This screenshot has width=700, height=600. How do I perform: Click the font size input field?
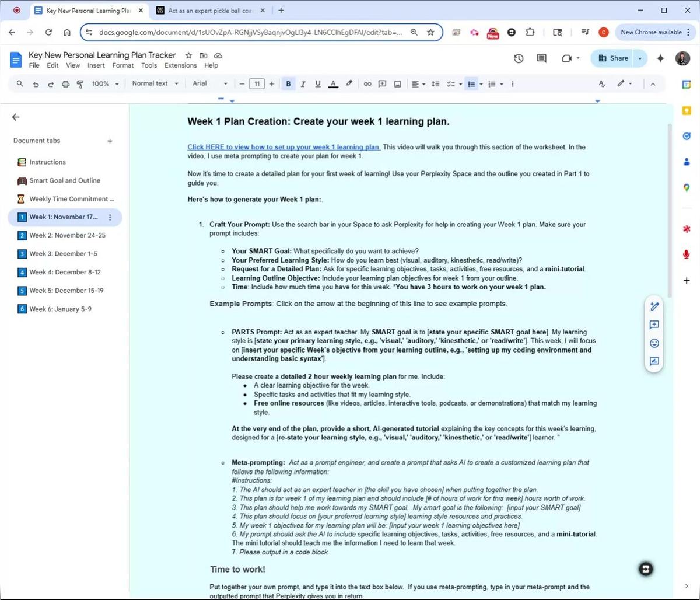coord(257,84)
